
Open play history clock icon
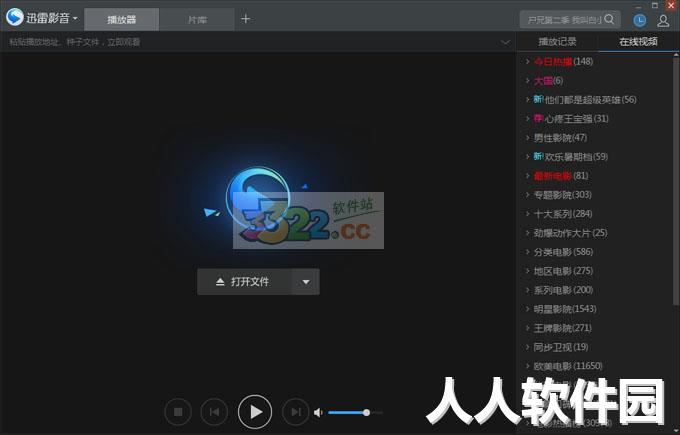pyautogui.click(x=640, y=20)
